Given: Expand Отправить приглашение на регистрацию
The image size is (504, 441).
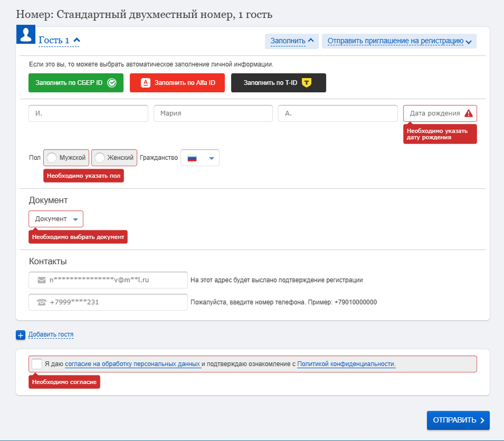Looking at the screenshot, I should point(399,41).
